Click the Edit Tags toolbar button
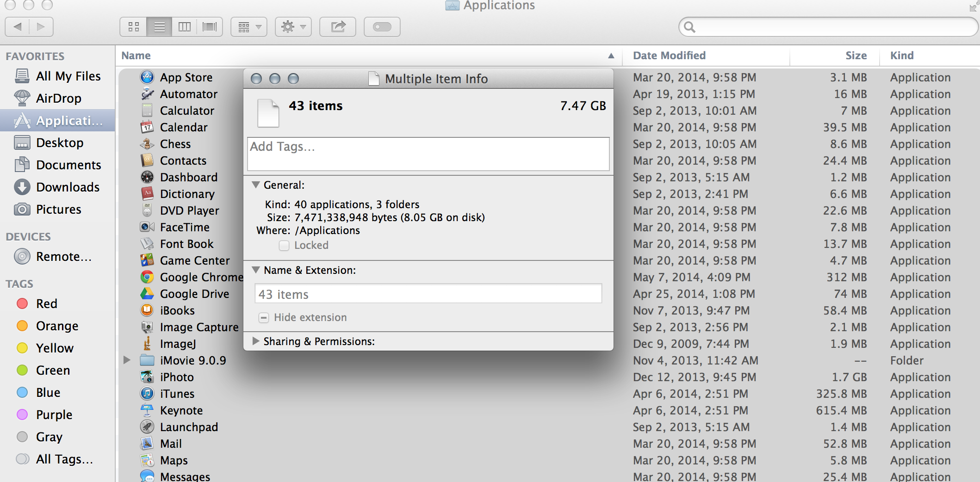The height and width of the screenshot is (482, 980). coord(382,27)
